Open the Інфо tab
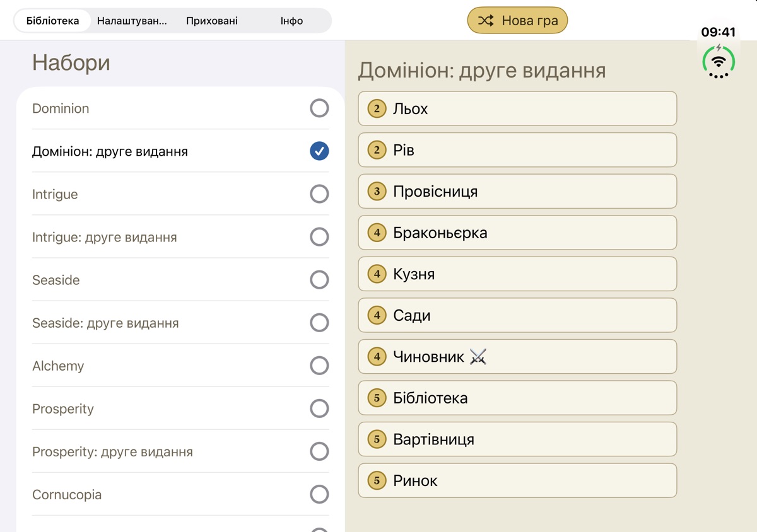The width and height of the screenshot is (757, 532). click(291, 21)
